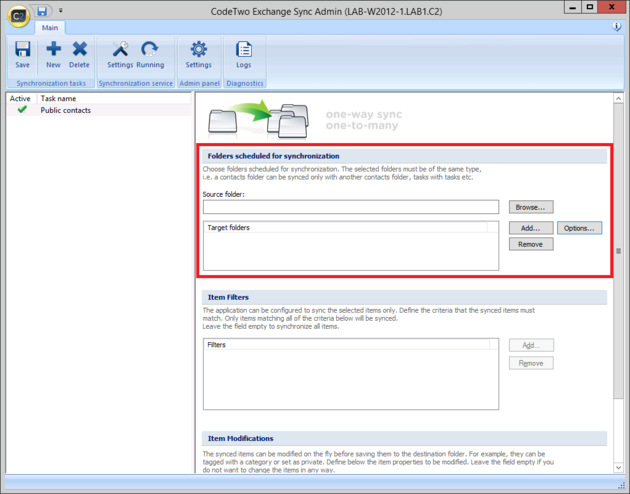This screenshot has height=494, width=630.
Task: Open the info help icon
Action: (616, 27)
